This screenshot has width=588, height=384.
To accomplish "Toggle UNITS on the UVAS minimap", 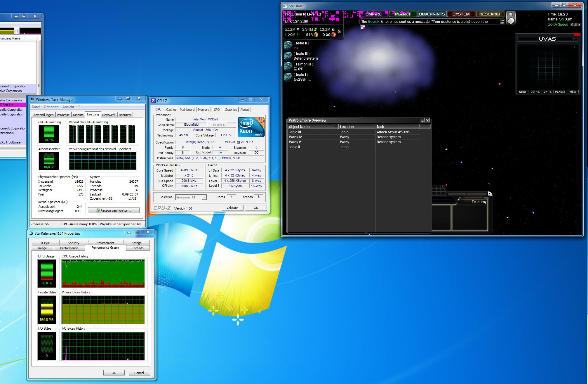I will [x=547, y=92].
